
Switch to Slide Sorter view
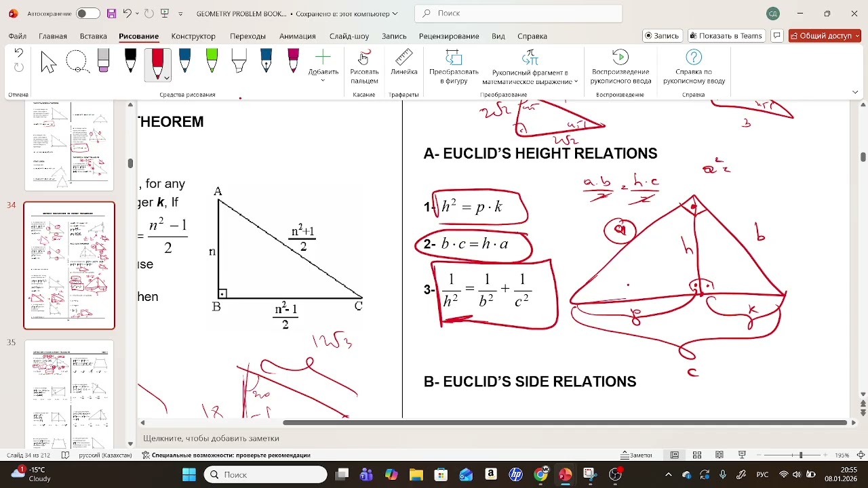coord(697,455)
